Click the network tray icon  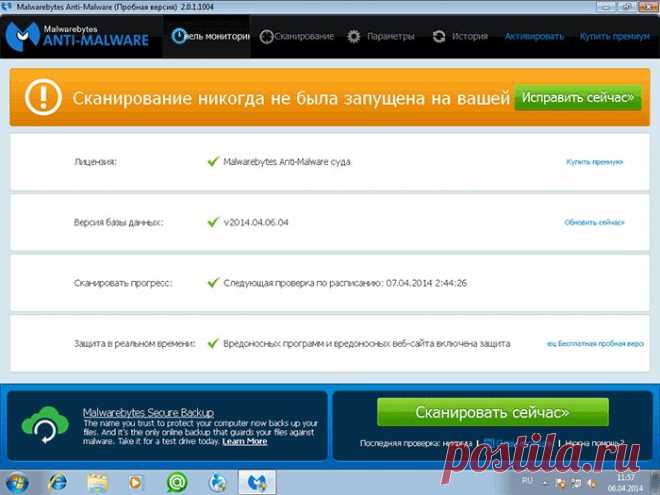coord(577,483)
